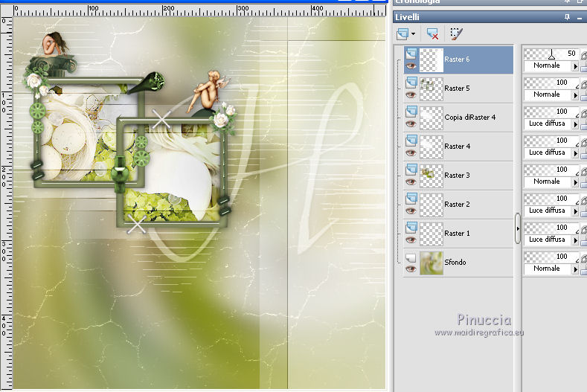Click the horizontal ruler above the canvas

[199, 11]
